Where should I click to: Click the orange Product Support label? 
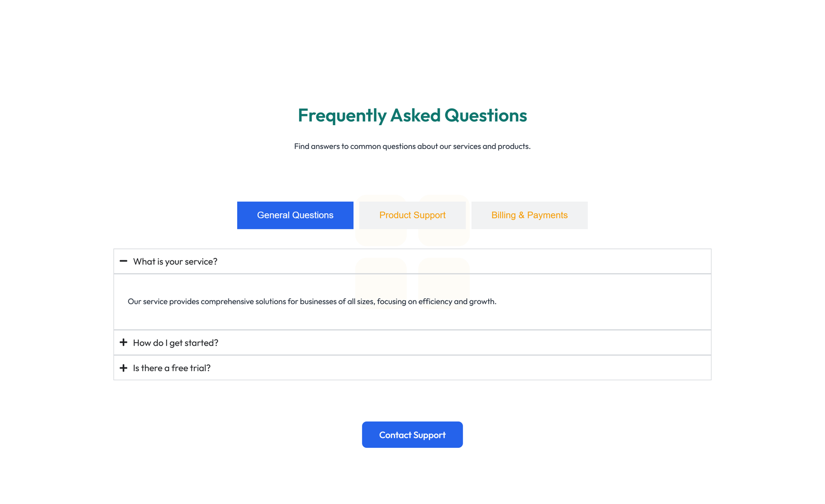click(412, 215)
